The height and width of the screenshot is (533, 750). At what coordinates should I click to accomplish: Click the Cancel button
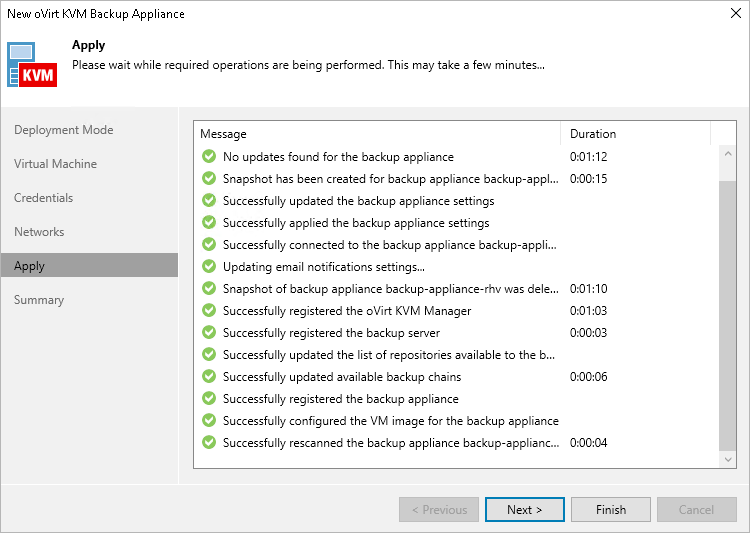coord(696,510)
